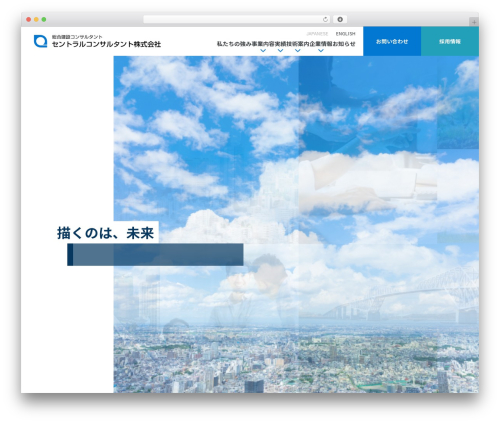Image resolution: width=500 pixels, height=423 pixels.
Task: Expand the chevron under 事業内容
Action: click(x=263, y=51)
